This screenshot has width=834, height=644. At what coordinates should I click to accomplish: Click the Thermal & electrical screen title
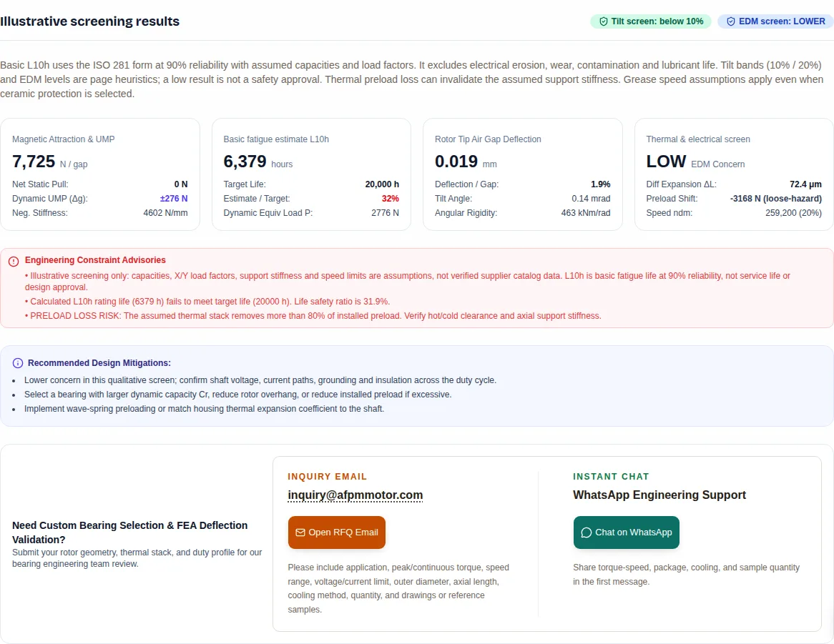[x=698, y=139]
